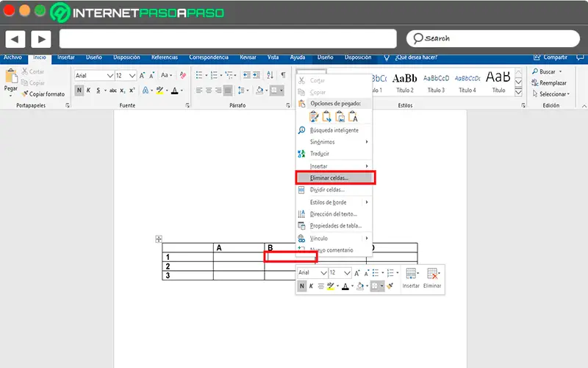The image size is (588, 368).
Task: Click Reemplazar in Edición group
Action: 549,82
